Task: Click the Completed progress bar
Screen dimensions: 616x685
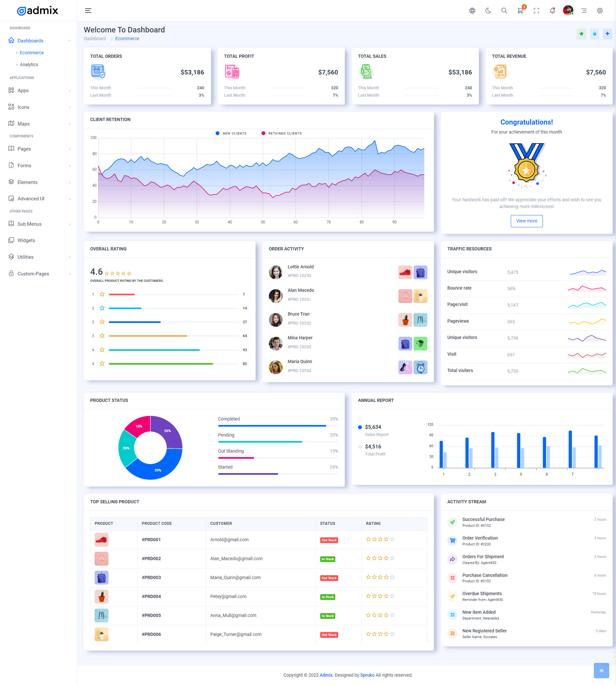Action: (x=272, y=426)
